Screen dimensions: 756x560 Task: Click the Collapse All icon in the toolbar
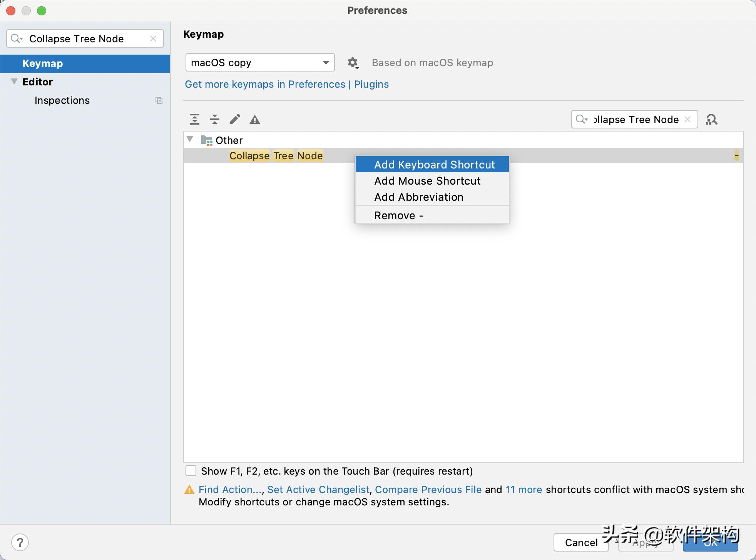coord(215,119)
